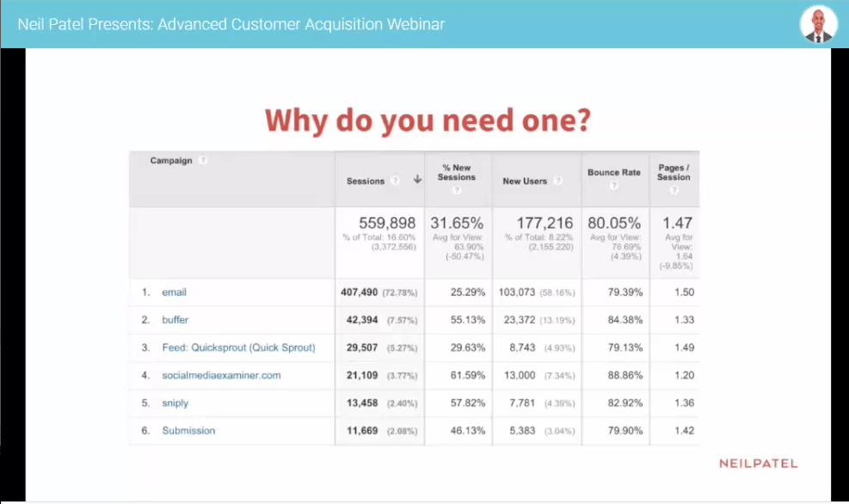Click email new sessions 25.29%
The width and height of the screenshot is (849, 504).
(x=468, y=292)
